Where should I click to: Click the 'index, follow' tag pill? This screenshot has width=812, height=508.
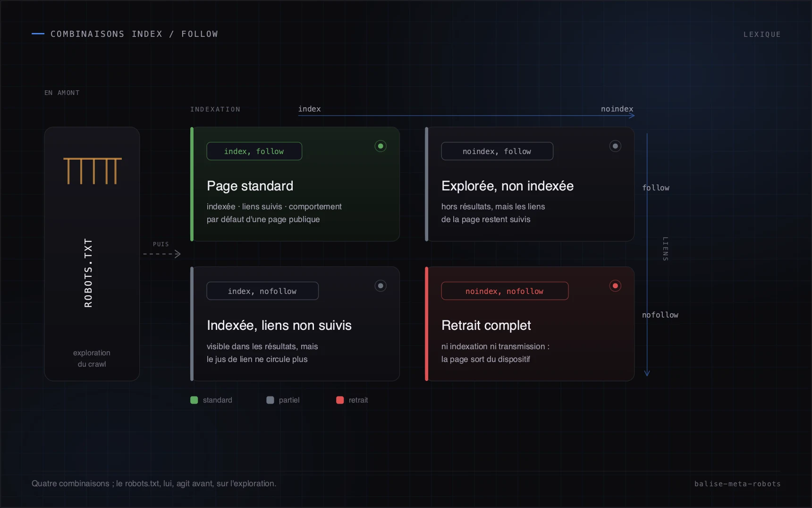[254, 151]
